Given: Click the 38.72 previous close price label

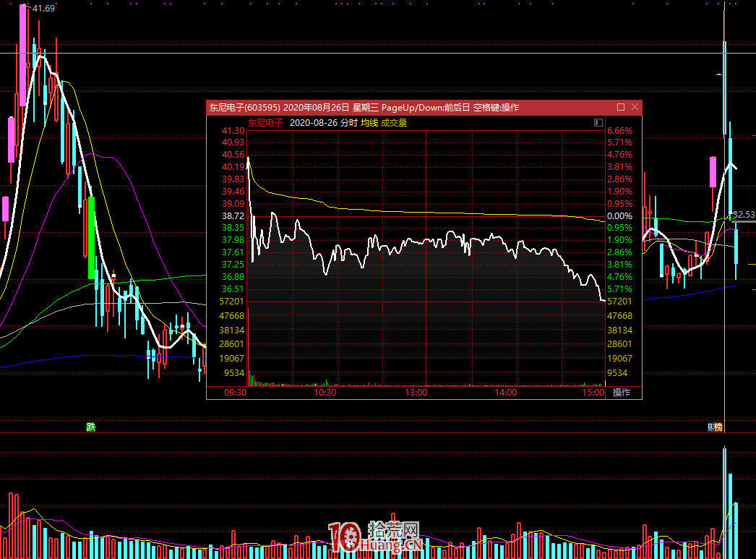Looking at the screenshot, I should 233,216.
